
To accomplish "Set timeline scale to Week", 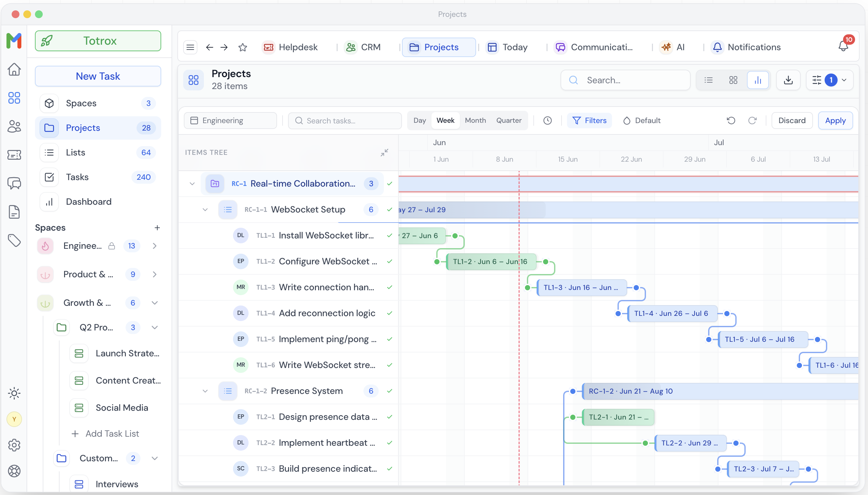I will coord(445,121).
